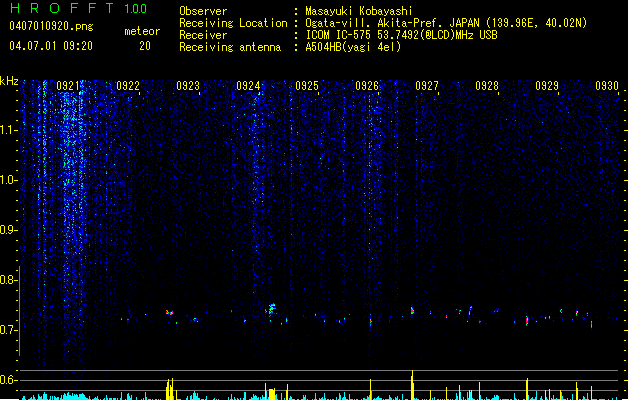The image size is (629, 400).
Task: Click the 0925 time marker
Action: click(x=307, y=86)
